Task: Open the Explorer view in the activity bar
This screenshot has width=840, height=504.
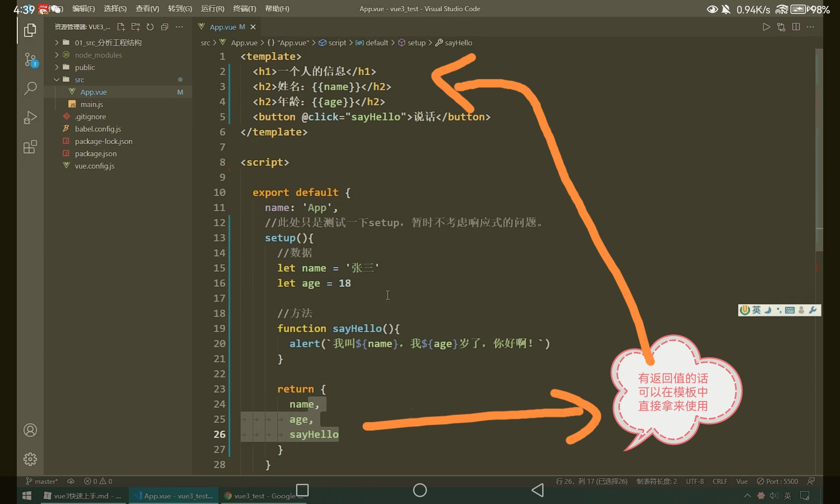Action: pyautogui.click(x=30, y=30)
